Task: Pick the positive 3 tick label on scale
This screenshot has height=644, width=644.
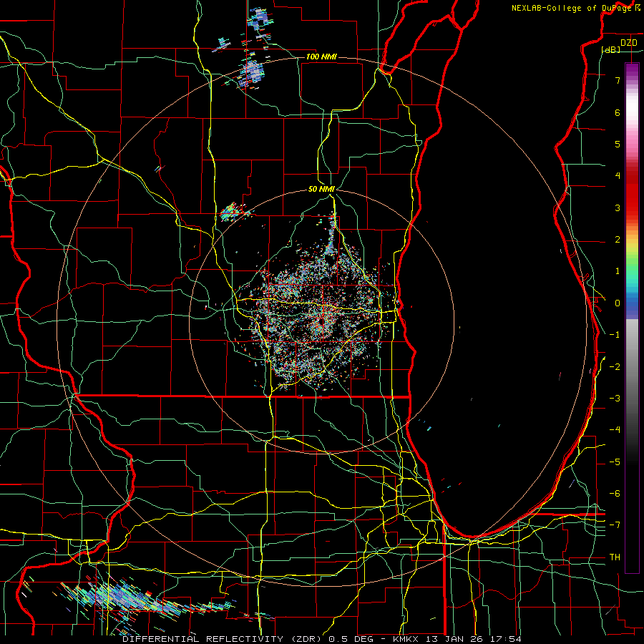Action: tap(618, 208)
